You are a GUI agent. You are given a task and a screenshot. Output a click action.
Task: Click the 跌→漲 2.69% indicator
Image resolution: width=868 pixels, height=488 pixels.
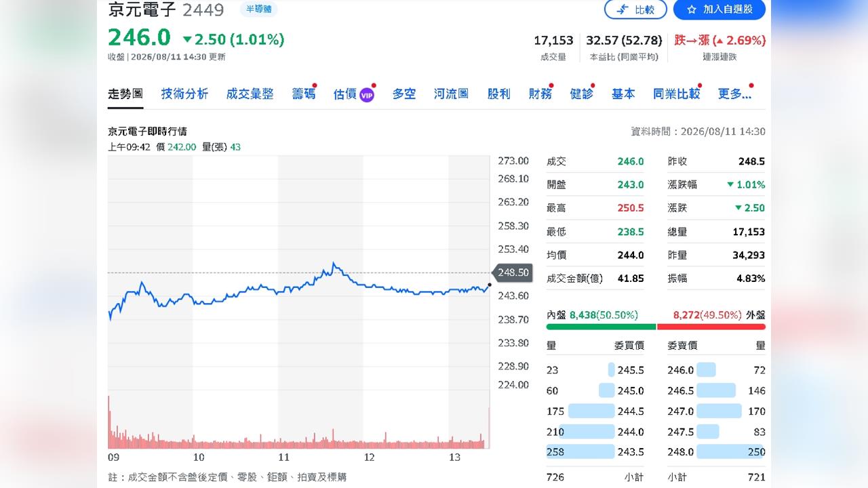click(x=719, y=41)
